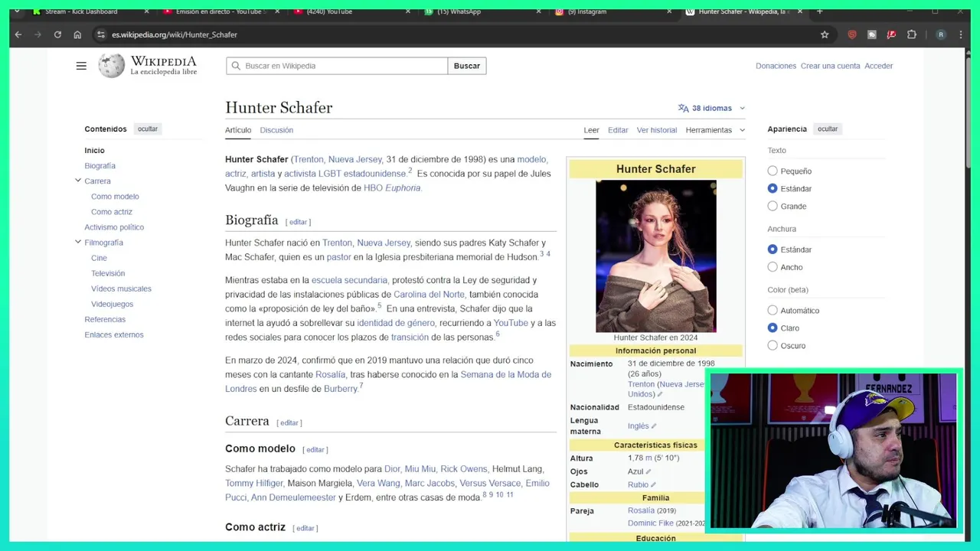Click the browser address bar URL
Image resolution: width=980 pixels, height=551 pixels.
(x=175, y=34)
